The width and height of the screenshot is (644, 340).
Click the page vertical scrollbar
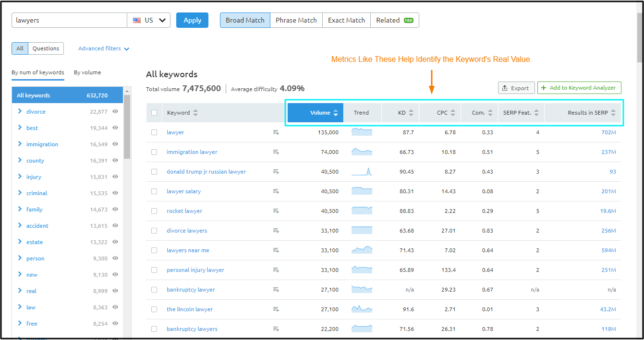pyautogui.click(x=640, y=37)
